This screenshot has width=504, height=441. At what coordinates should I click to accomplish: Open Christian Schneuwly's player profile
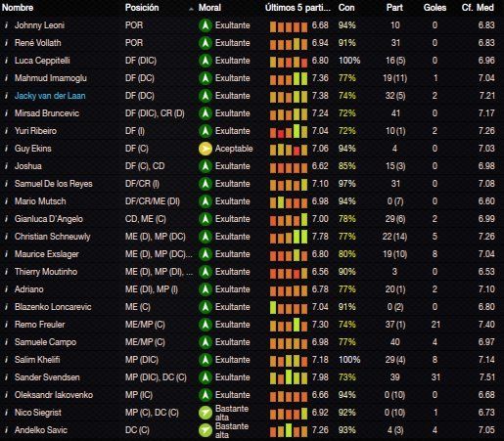[52, 237]
